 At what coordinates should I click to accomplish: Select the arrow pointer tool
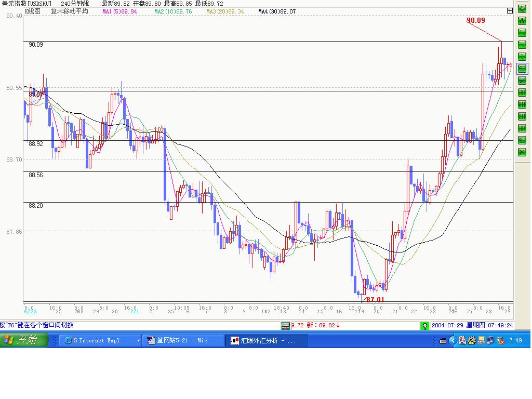(x=522, y=9)
